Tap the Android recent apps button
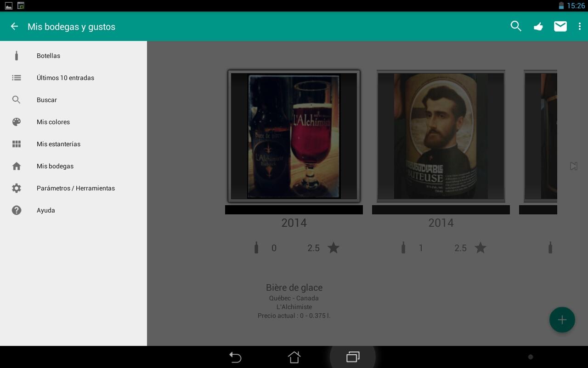 point(353,357)
